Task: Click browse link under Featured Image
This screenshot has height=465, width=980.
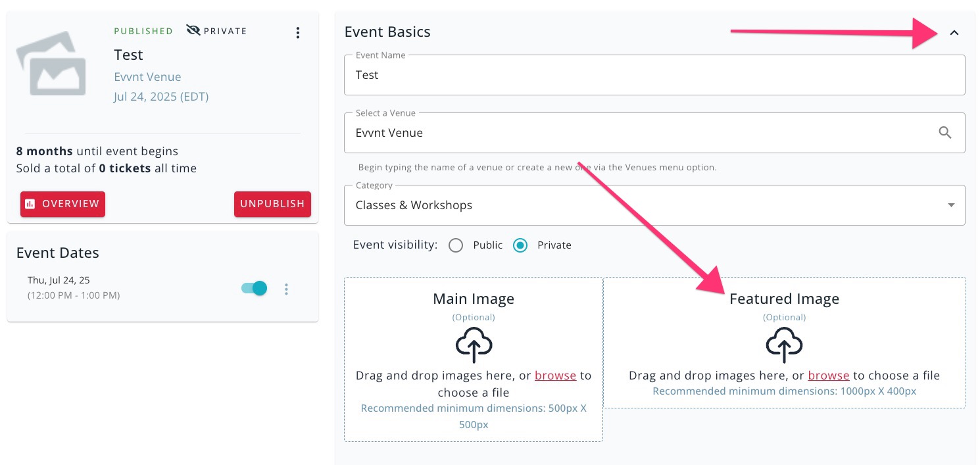Action: pyautogui.click(x=829, y=376)
